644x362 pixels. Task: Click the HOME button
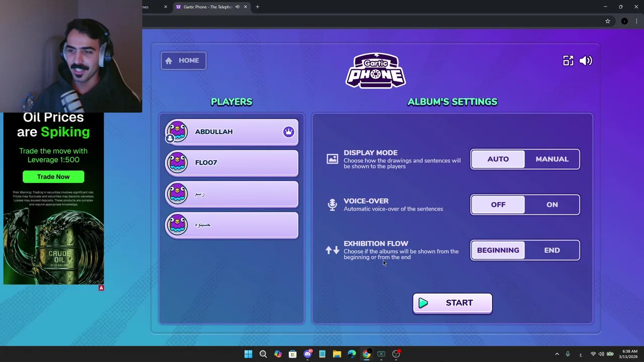[x=183, y=60]
